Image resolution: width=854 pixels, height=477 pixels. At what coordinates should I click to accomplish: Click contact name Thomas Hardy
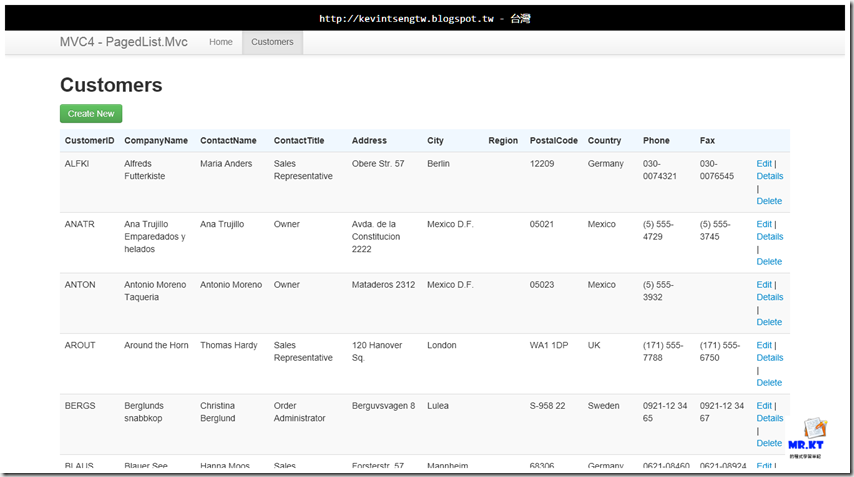[229, 345]
